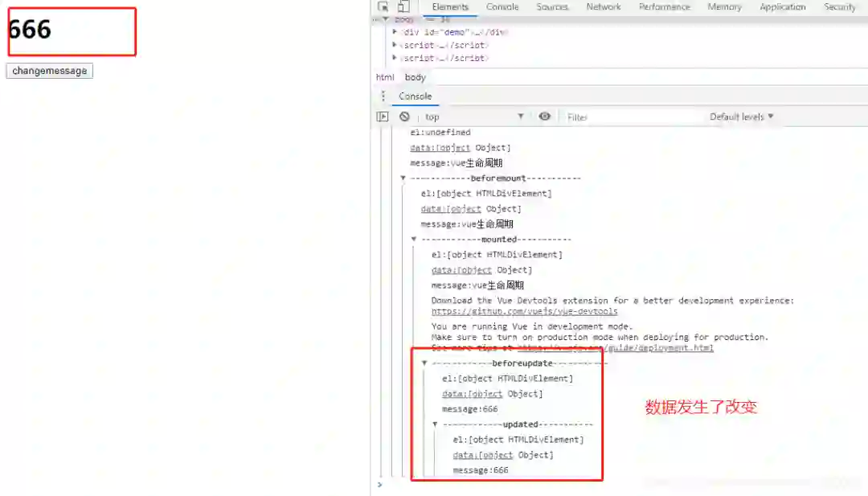Show the console sidebar panel icon
Viewport: 868px width, 496px height.
tap(383, 117)
